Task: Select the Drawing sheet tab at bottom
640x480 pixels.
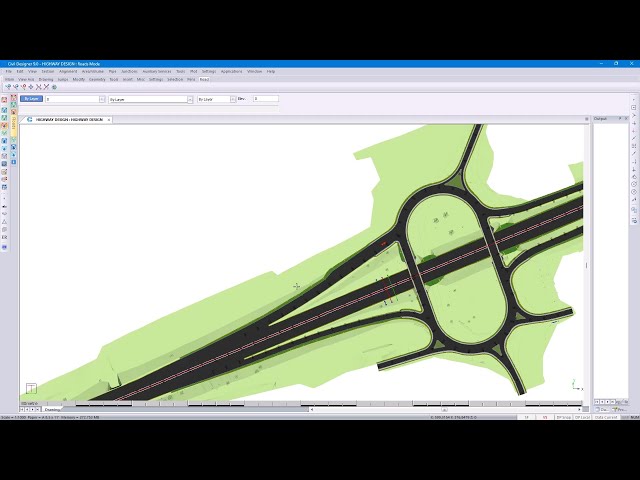Action: [x=52, y=409]
